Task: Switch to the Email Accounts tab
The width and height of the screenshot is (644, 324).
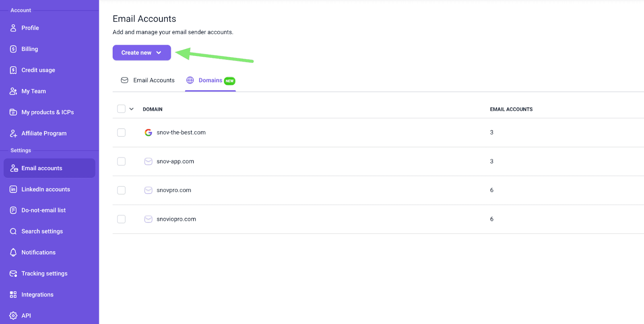Action: pos(148,80)
